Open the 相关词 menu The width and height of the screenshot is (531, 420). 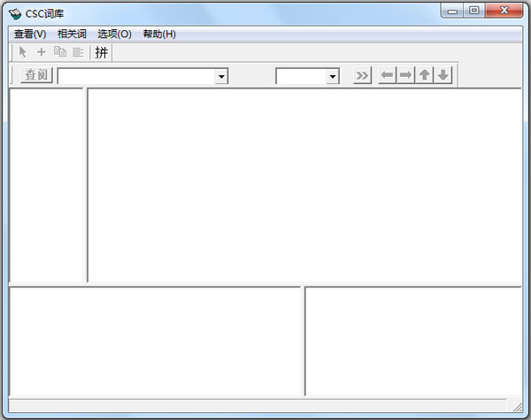click(x=72, y=34)
